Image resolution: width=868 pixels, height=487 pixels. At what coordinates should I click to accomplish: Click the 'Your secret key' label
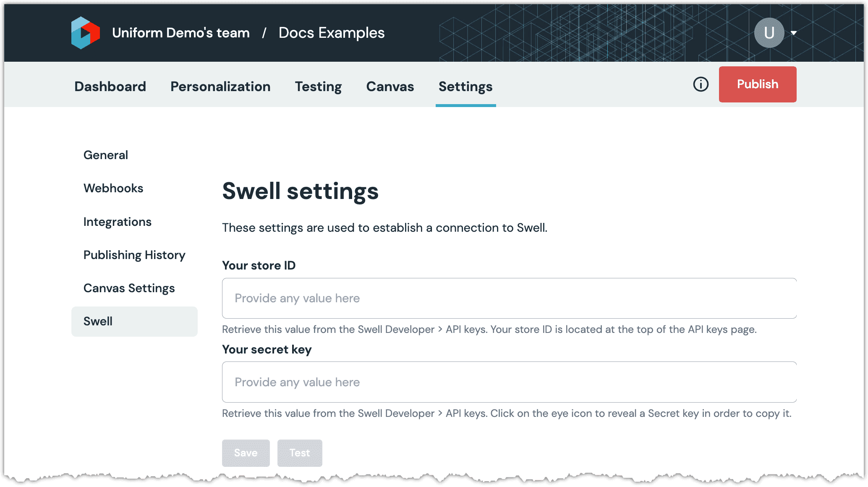[267, 349]
